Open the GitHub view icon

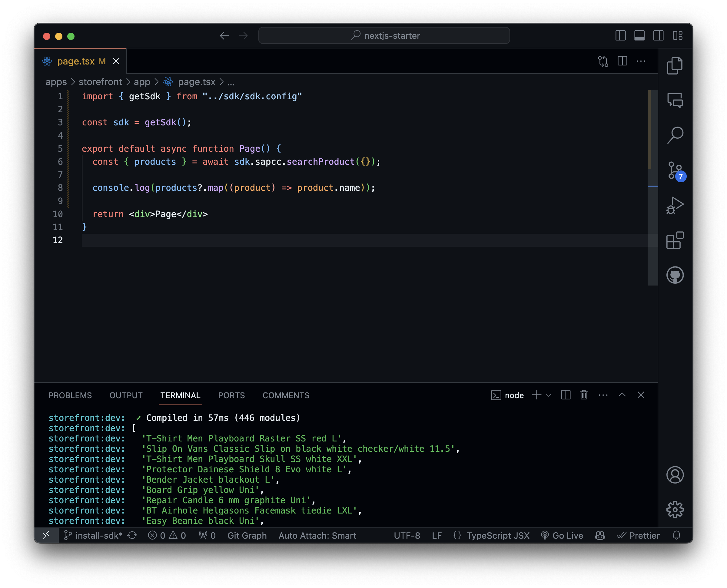tap(675, 275)
